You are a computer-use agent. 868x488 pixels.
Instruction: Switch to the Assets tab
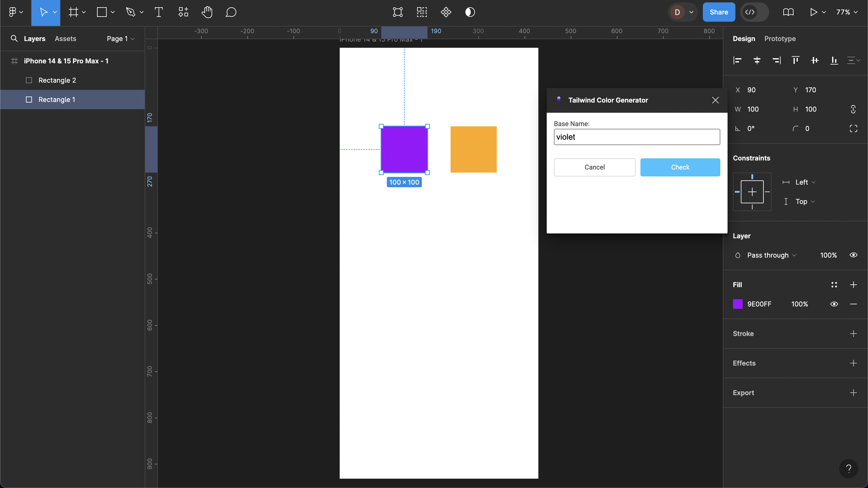65,38
